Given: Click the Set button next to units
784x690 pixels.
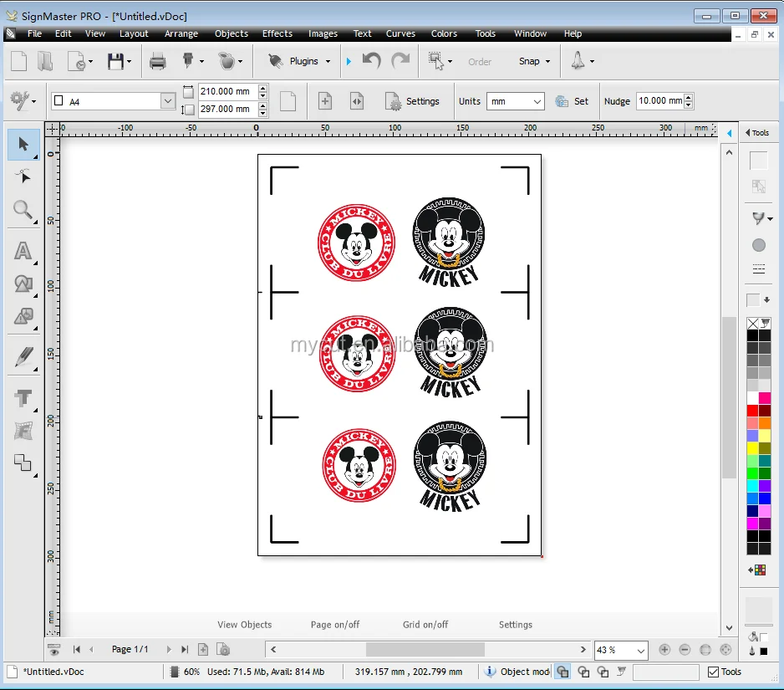Looking at the screenshot, I should [x=573, y=101].
